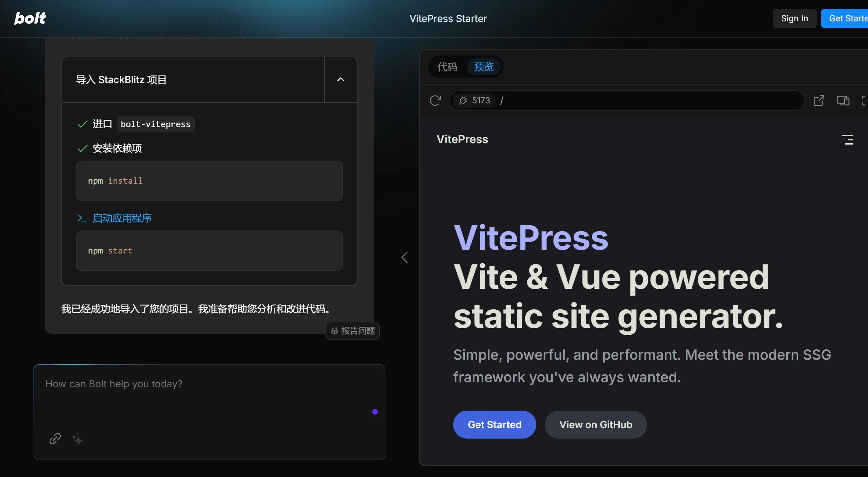This screenshot has height=477, width=868.
Task: Click the 报告问题 report button
Action: [x=353, y=331]
